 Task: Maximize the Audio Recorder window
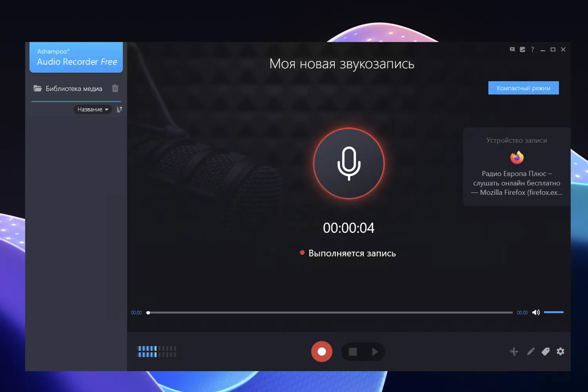tap(553, 49)
